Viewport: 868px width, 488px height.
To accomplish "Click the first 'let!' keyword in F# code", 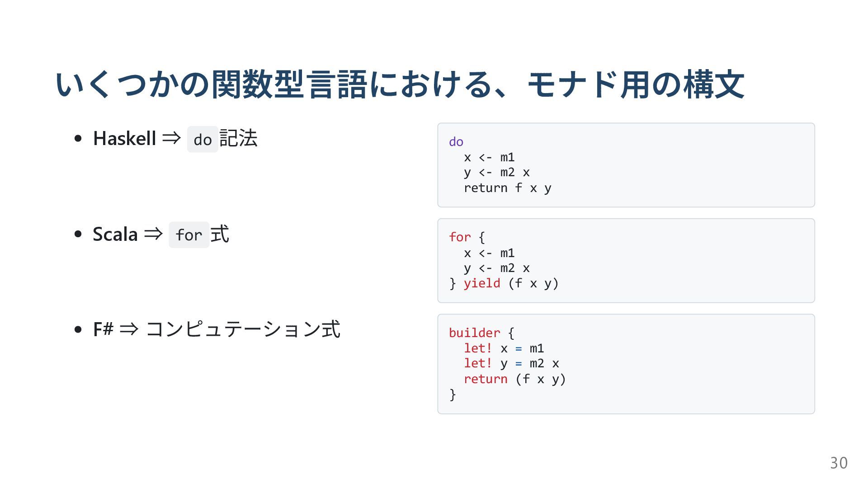I will pos(478,348).
